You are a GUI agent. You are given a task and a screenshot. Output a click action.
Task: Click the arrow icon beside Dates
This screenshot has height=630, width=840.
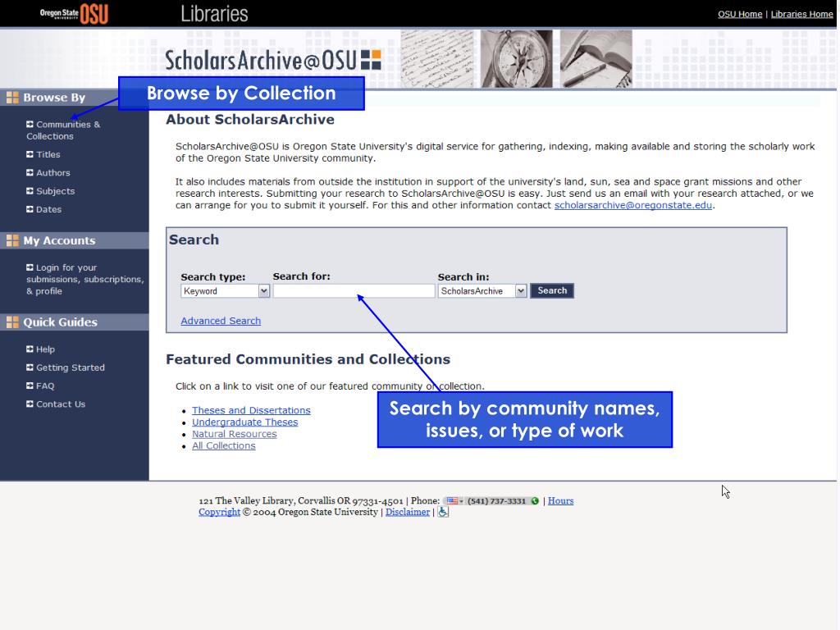click(30, 209)
